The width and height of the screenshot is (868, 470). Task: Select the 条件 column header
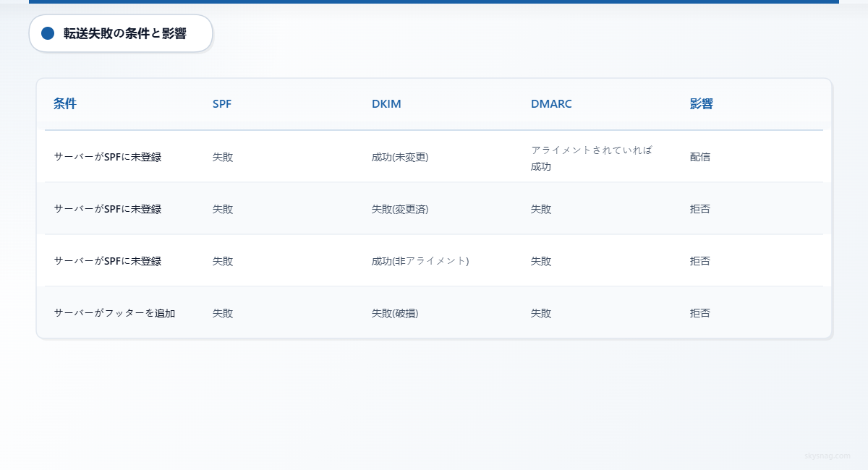[65, 104]
